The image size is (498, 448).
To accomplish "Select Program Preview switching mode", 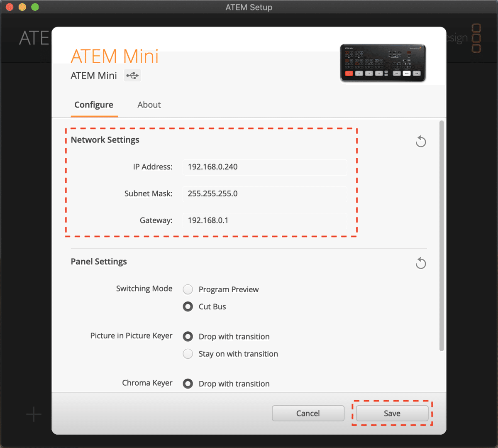I will coord(188,289).
